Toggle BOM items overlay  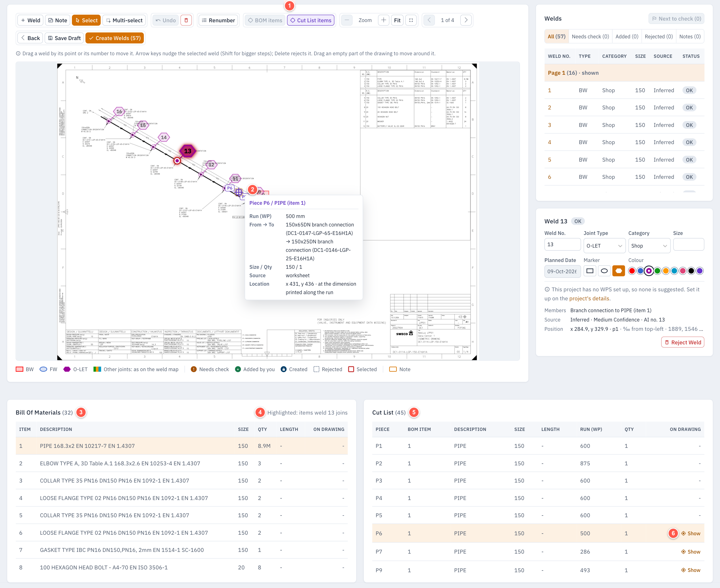[x=265, y=20]
